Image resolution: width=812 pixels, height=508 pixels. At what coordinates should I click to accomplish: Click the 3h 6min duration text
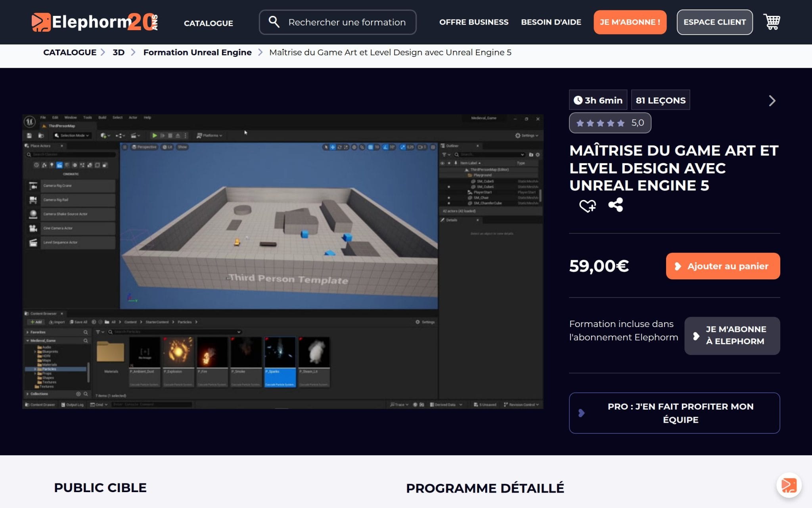[x=603, y=100]
